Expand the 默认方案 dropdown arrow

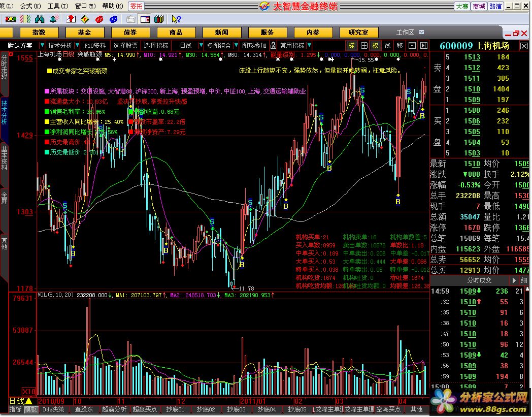tap(42, 45)
